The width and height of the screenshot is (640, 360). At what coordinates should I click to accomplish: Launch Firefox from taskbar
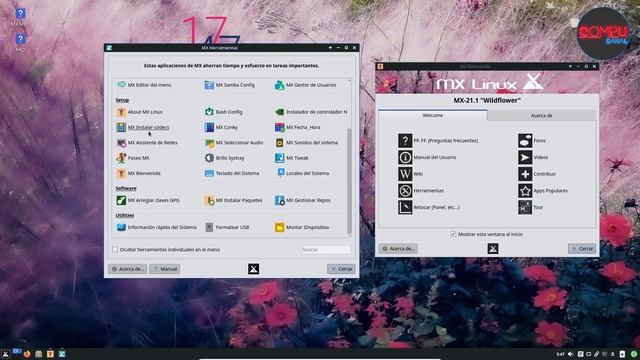pyautogui.click(x=27, y=354)
